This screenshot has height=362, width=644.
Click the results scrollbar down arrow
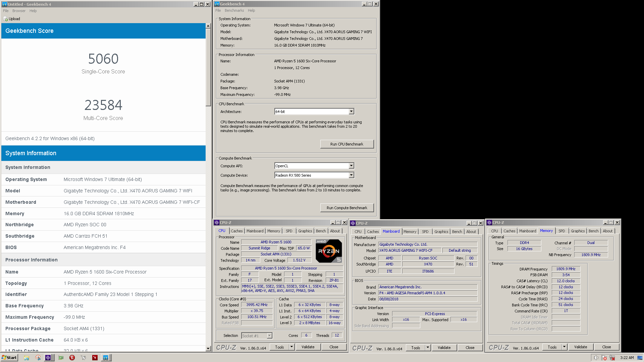pyautogui.click(x=208, y=349)
